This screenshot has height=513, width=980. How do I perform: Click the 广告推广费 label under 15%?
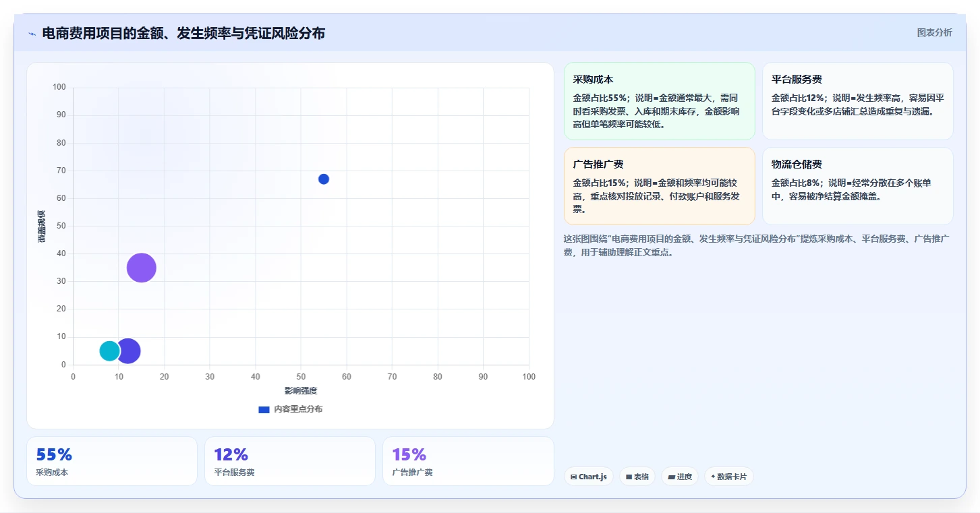tap(412, 473)
